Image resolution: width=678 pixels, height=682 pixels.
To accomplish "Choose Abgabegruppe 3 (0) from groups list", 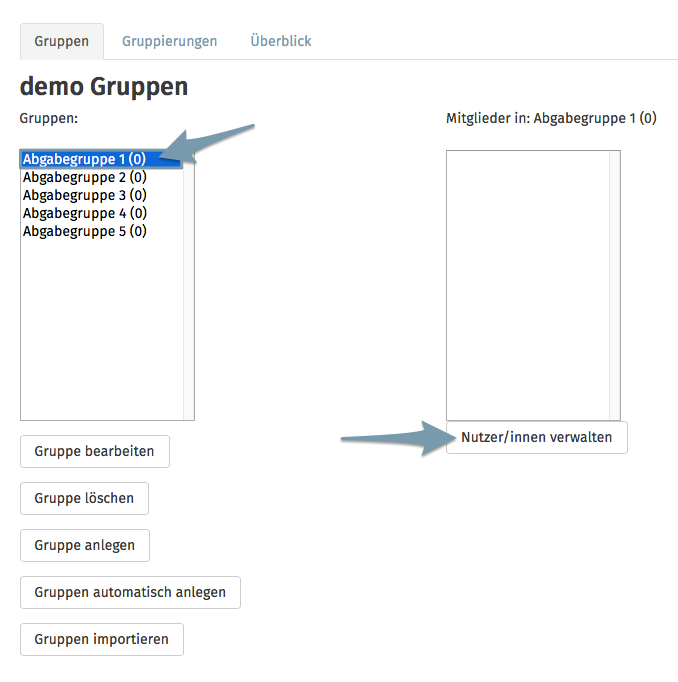I will 101,195.
